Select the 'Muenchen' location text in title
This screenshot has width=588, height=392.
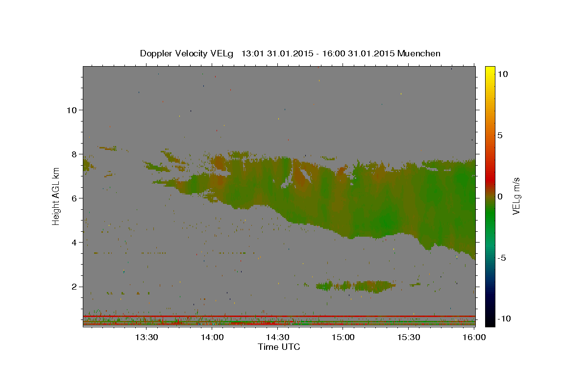coord(419,53)
